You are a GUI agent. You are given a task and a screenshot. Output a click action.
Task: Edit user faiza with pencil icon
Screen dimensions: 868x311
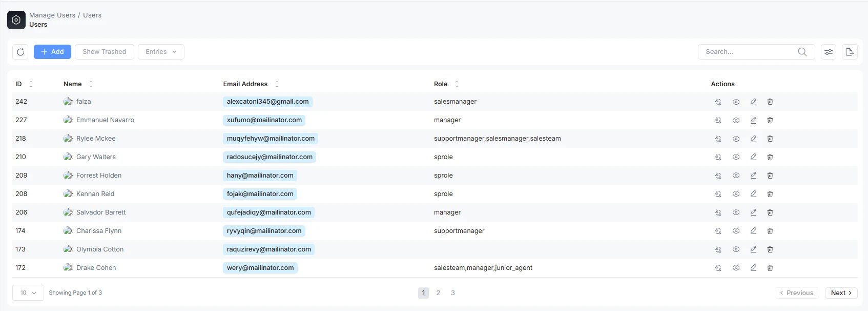point(753,102)
